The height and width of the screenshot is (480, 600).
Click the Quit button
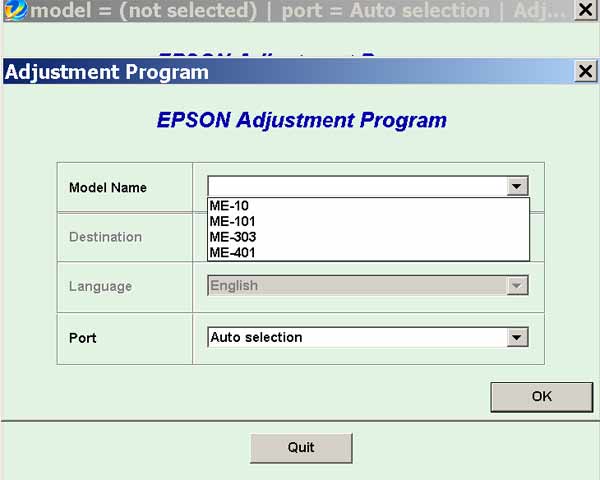click(x=301, y=447)
